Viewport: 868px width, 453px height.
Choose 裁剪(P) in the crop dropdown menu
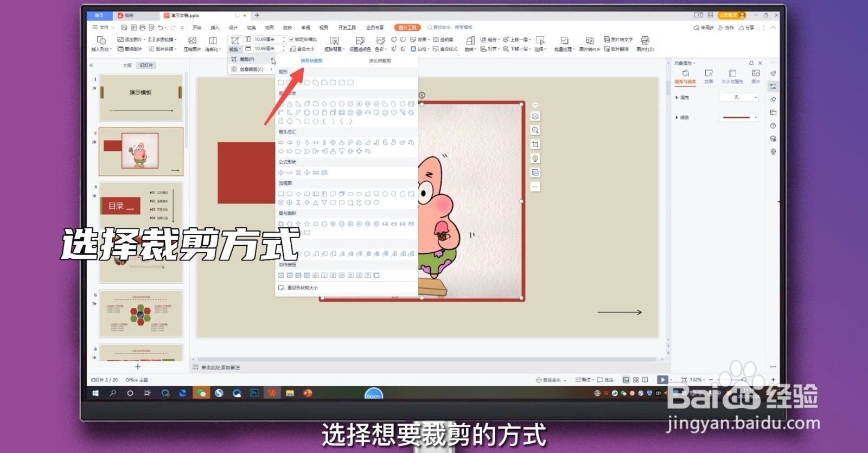tap(251, 59)
